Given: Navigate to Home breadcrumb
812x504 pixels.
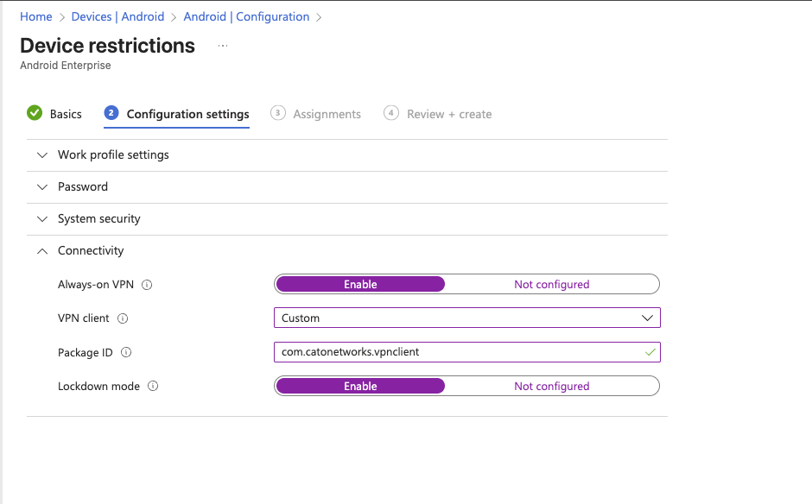Looking at the screenshot, I should (36, 16).
